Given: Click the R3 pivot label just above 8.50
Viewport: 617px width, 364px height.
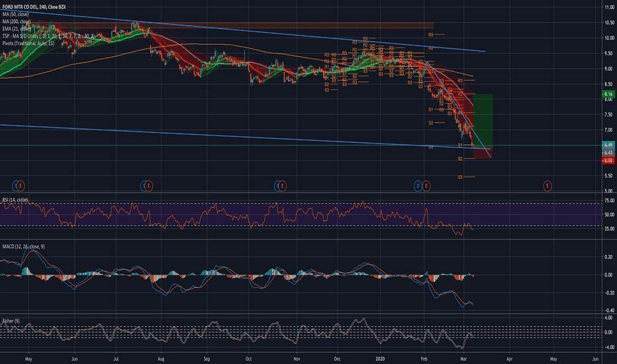Looking at the screenshot, I should tap(460, 81).
